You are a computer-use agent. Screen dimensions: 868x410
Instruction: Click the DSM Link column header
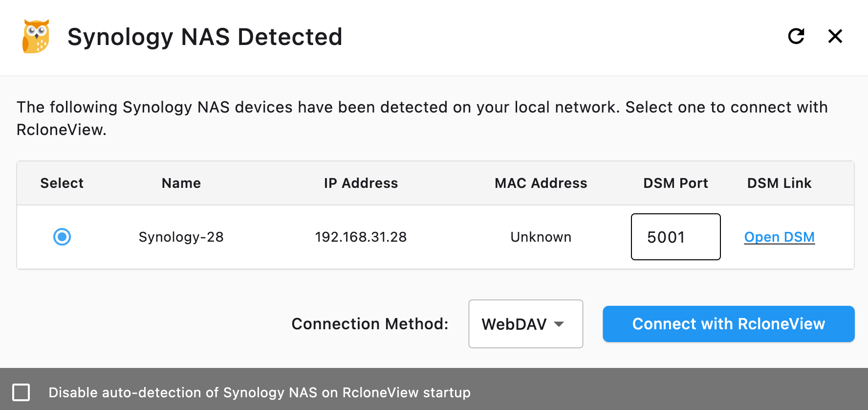click(x=779, y=183)
